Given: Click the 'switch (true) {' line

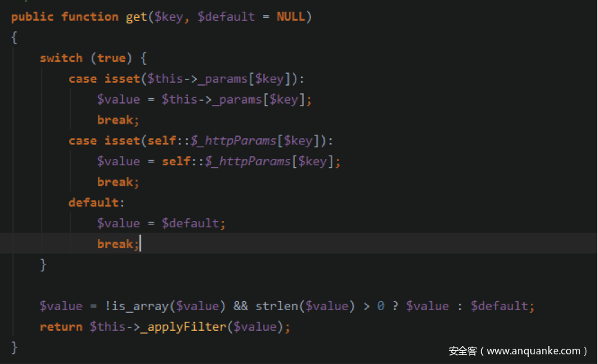Looking at the screenshot, I should (93, 58).
